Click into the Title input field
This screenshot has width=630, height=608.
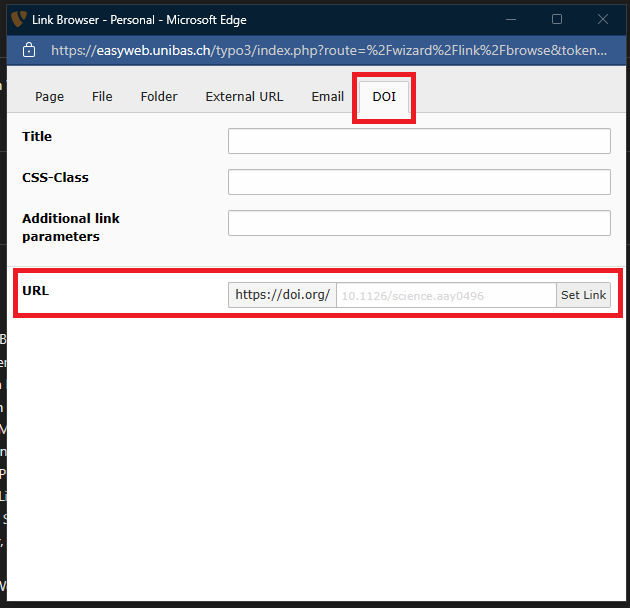[419, 141]
